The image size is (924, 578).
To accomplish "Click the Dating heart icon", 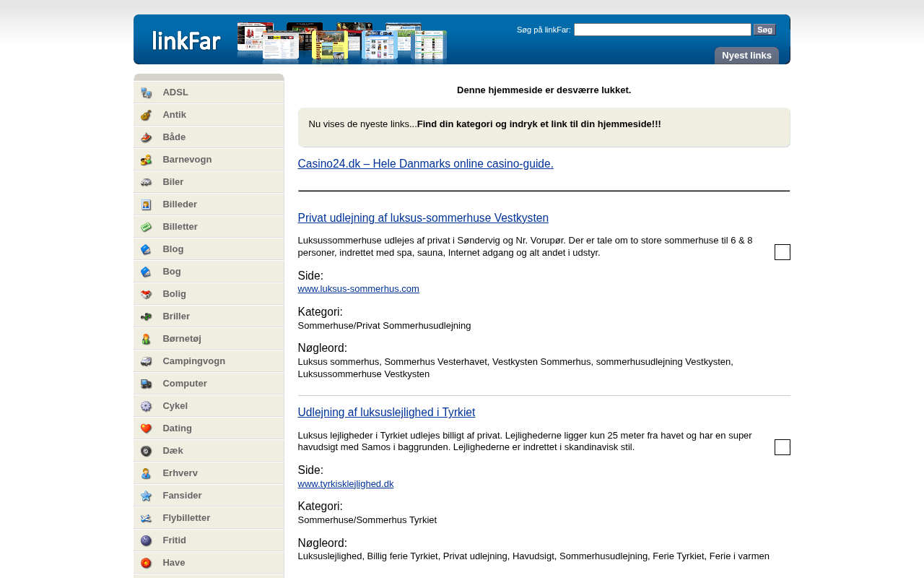I will tap(147, 428).
